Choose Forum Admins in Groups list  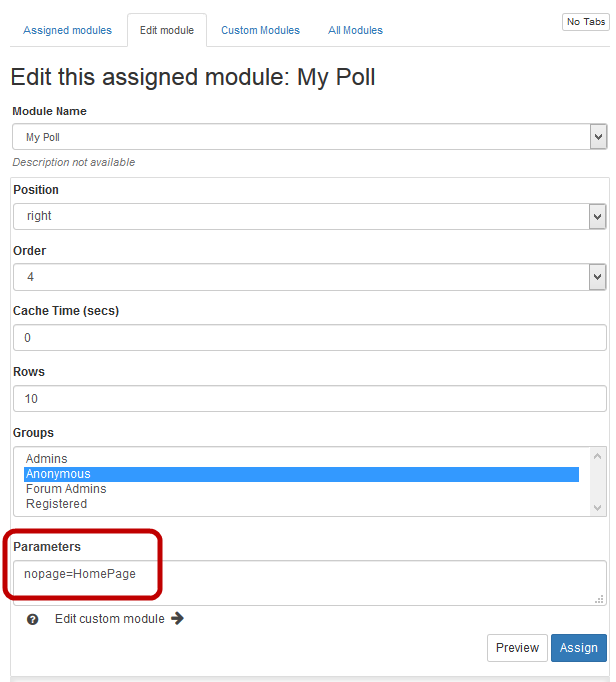point(66,489)
